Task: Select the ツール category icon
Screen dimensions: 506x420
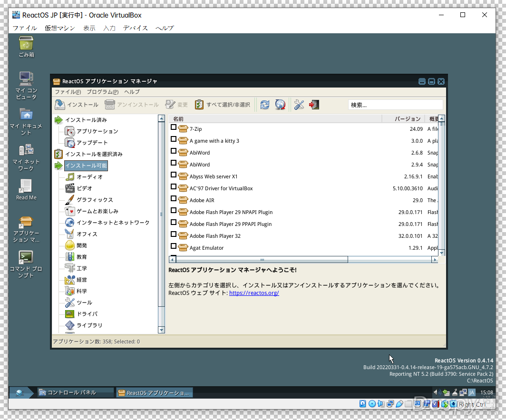Action: pyautogui.click(x=70, y=303)
